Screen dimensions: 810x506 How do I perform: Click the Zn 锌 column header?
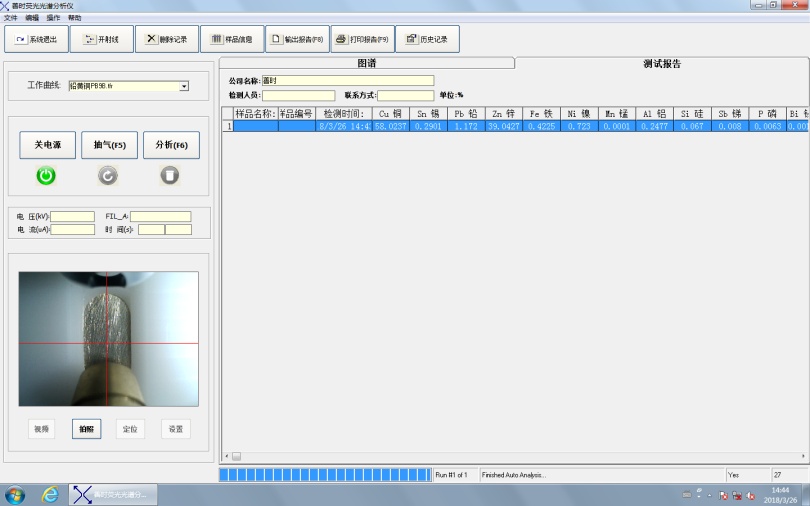pyautogui.click(x=504, y=114)
